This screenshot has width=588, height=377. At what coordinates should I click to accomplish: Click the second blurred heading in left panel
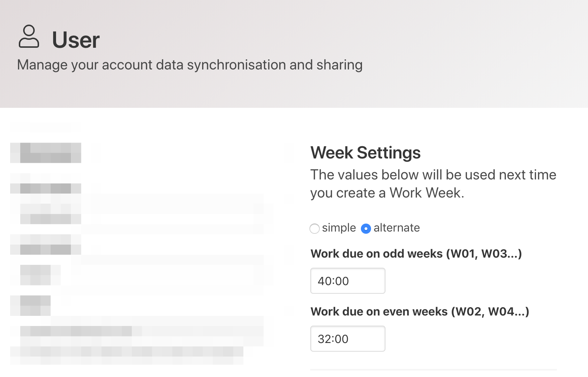pos(46,188)
